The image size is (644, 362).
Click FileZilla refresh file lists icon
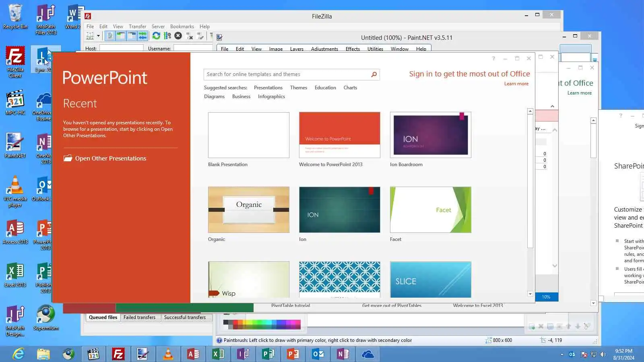[156, 36]
